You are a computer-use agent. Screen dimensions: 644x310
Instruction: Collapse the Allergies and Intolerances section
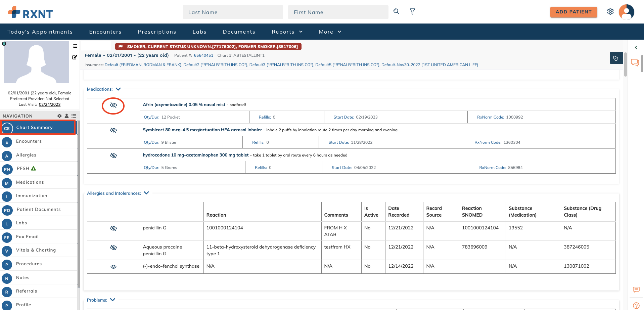146,193
